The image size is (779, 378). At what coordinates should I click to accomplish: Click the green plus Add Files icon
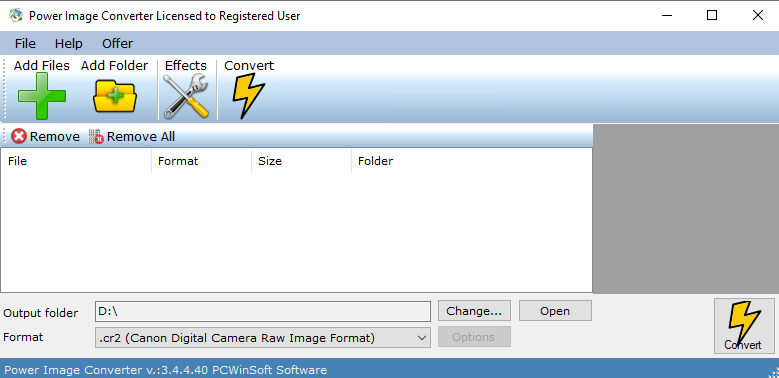tap(42, 96)
